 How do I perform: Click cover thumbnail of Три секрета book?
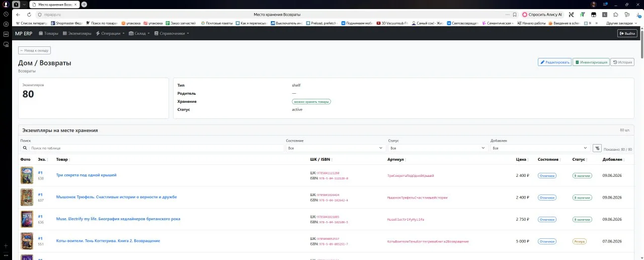pos(27,175)
